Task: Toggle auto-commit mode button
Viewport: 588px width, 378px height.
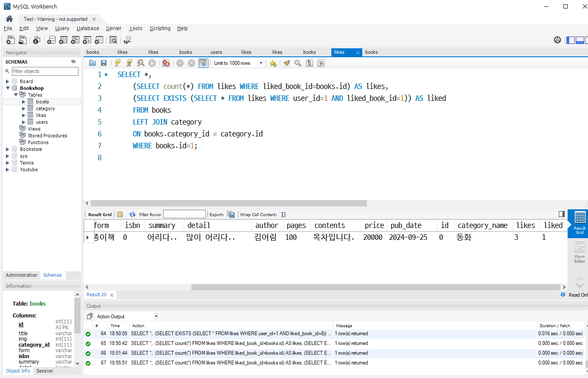Action: [x=203, y=63]
